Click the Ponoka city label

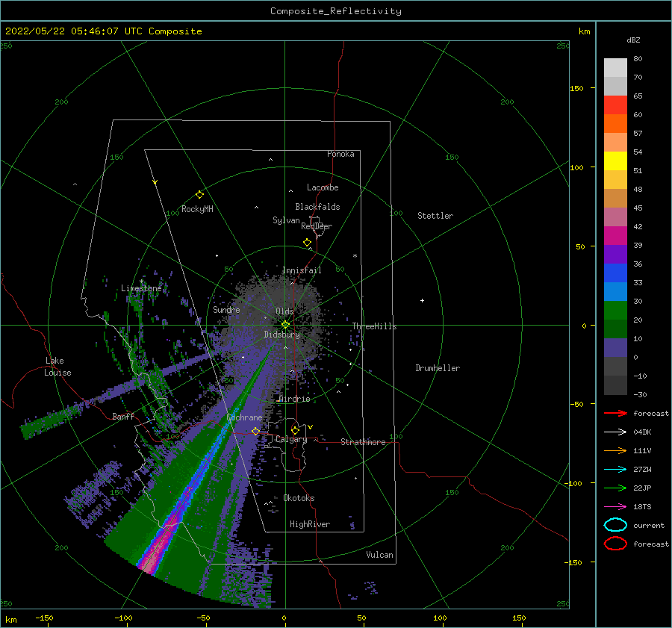[340, 154]
